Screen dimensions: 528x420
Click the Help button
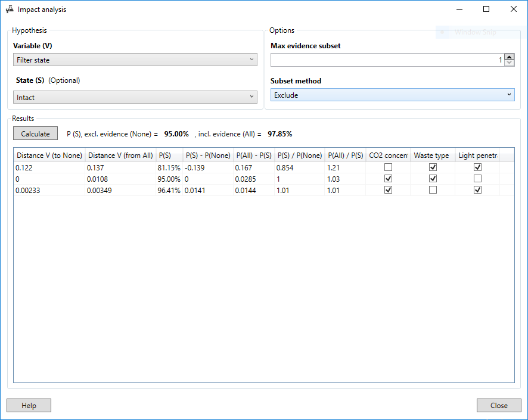pyautogui.click(x=29, y=406)
